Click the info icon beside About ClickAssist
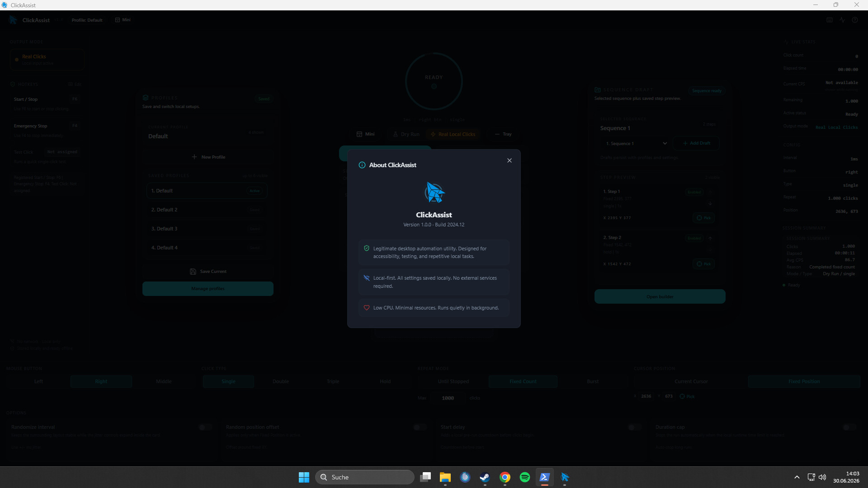Image resolution: width=868 pixels, height=488 pixels. pos(362,165)
